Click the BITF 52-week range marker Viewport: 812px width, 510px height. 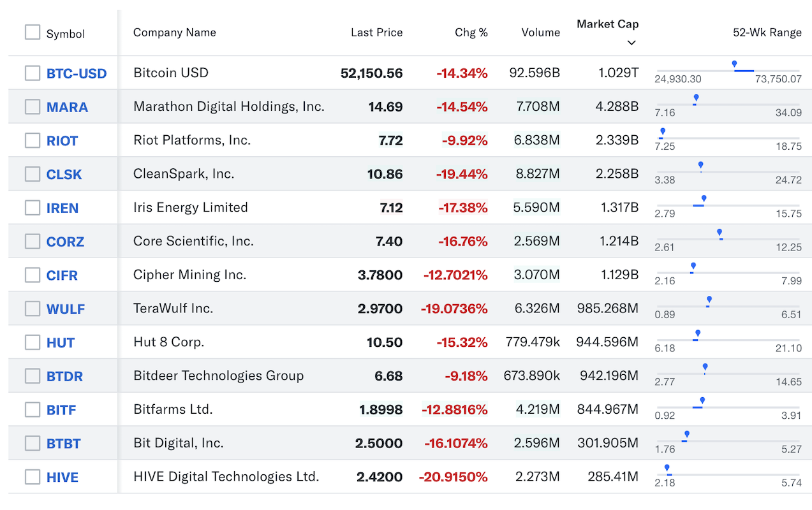(702, 401)
